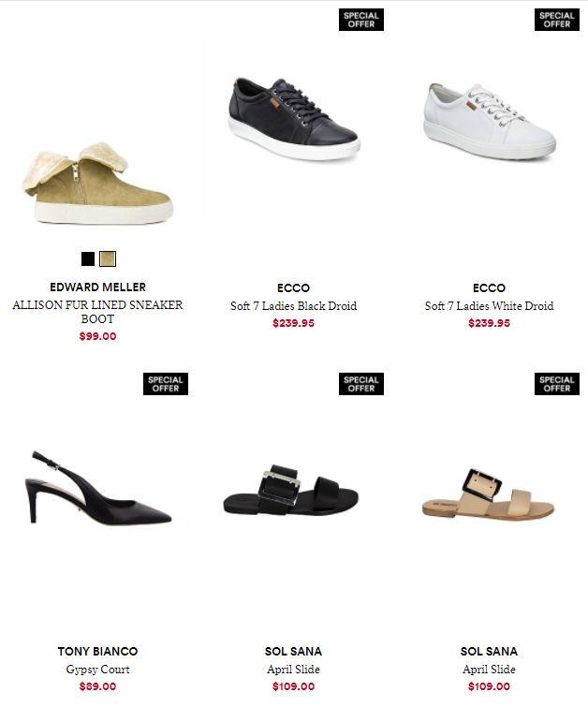Click the $99.00 price of Allison boot
The height and width of the screenshot is (707, 588).
click(98, 336)
